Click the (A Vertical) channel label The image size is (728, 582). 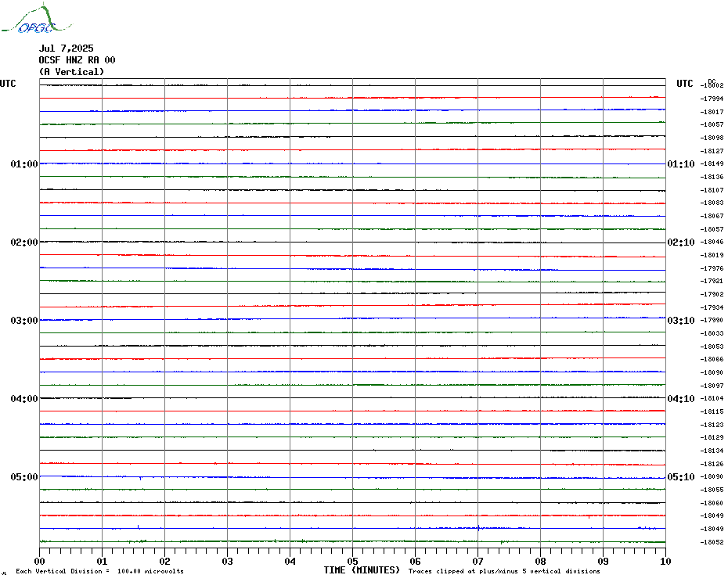[x=71, y=72]
